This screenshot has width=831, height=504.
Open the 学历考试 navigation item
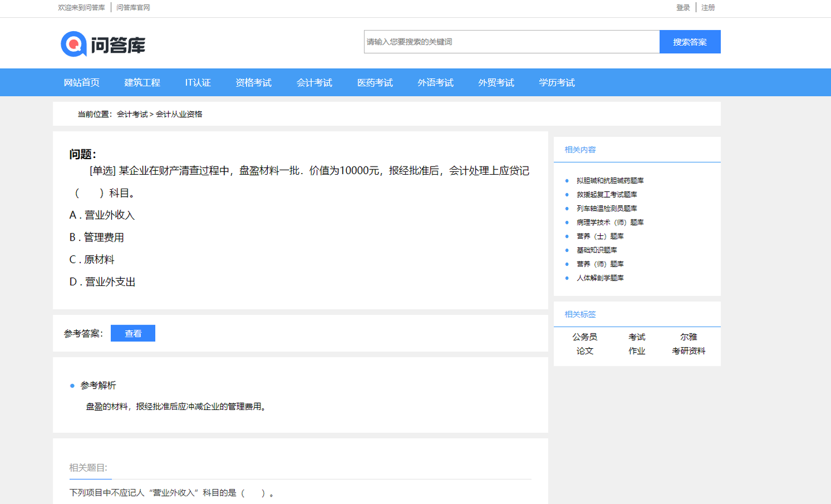(x=556, y=82)
